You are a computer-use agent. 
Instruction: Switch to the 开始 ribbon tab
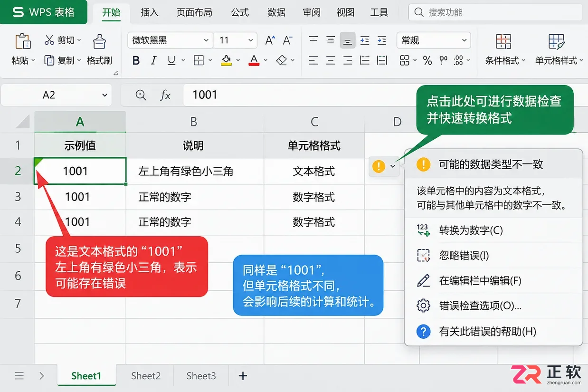click(111, 12)
